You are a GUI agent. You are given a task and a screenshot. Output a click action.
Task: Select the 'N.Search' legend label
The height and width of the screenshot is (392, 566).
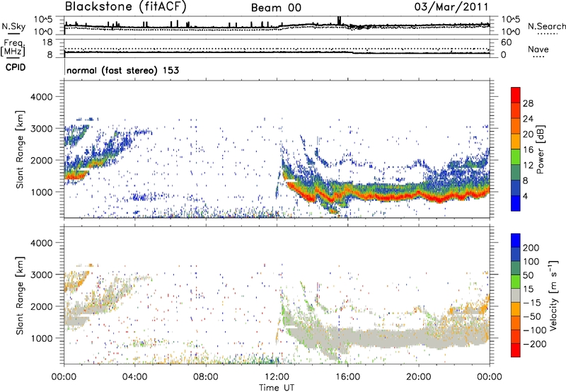(546, 26)
